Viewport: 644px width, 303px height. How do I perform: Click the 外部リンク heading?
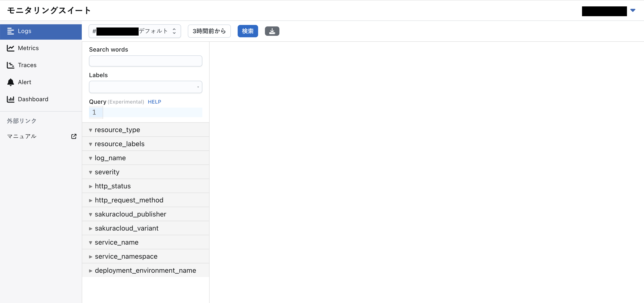[x=22, y=121]
